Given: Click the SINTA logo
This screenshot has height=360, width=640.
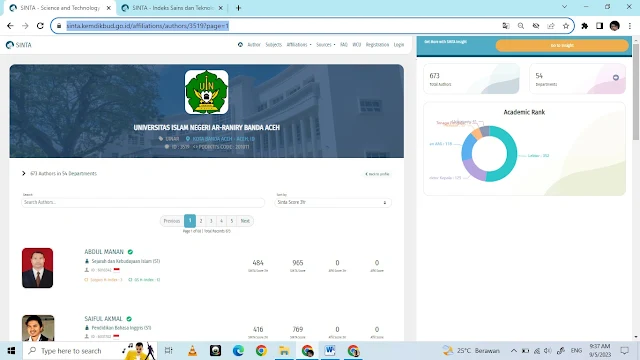Looking at the screenshot, I should pyautogui.click(x=19, y=45).
